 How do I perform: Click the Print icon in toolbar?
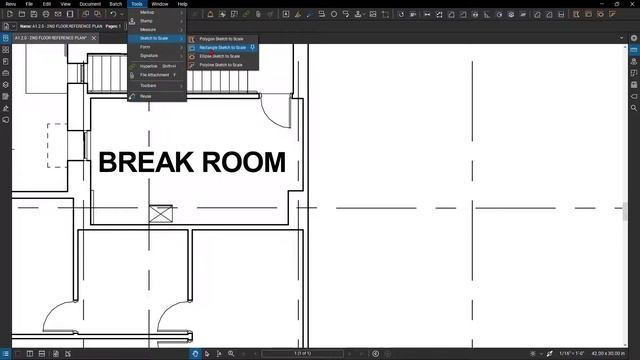pos(46,14)
